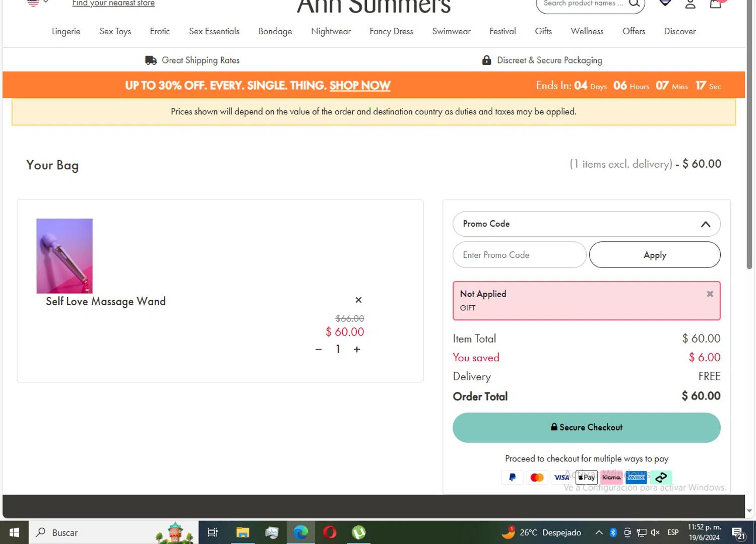Open Microsoft Edge from taskbar
This screenshot has height=544, width=756.
pyautogui.click(x=301, y=532)
